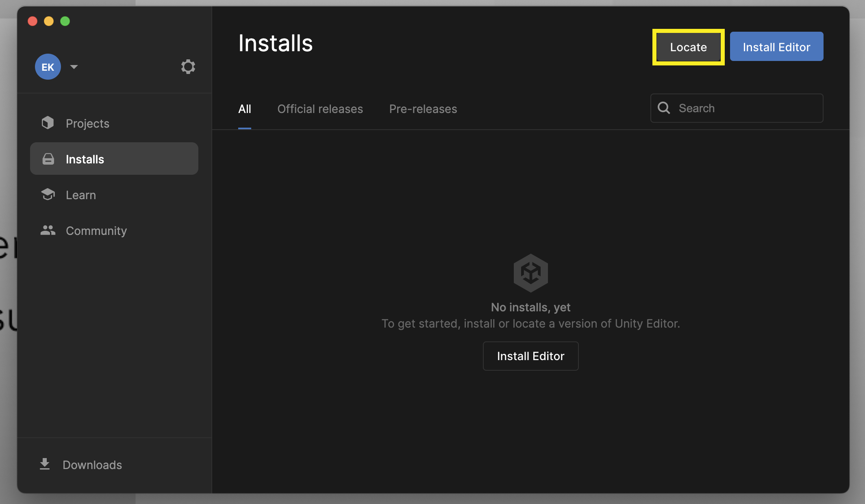Image resolution: width=865 pixels, height=504 pixels.
Task: Open the Community section label
Action: [96, 231]
